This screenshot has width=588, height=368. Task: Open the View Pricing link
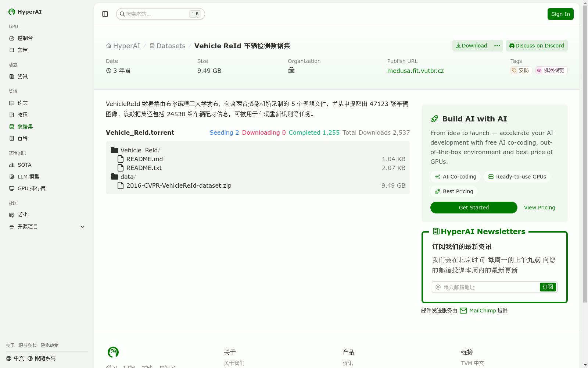point(539,208)
